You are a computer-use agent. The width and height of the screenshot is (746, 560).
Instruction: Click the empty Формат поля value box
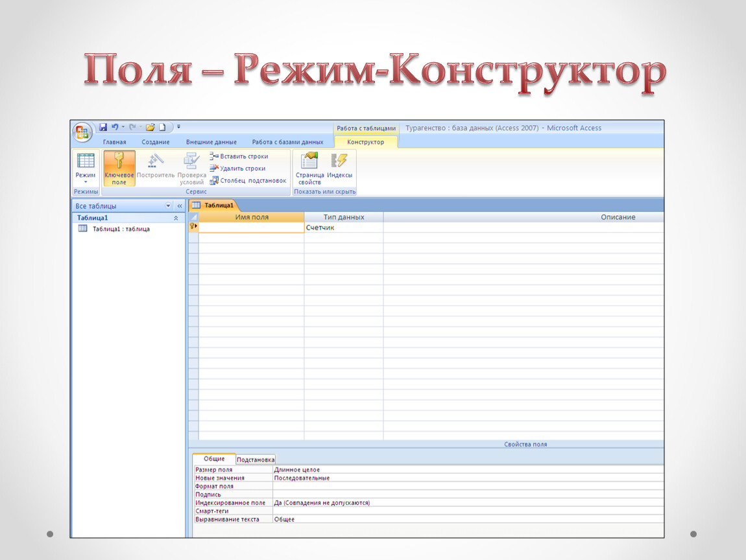tap(468, 486)
